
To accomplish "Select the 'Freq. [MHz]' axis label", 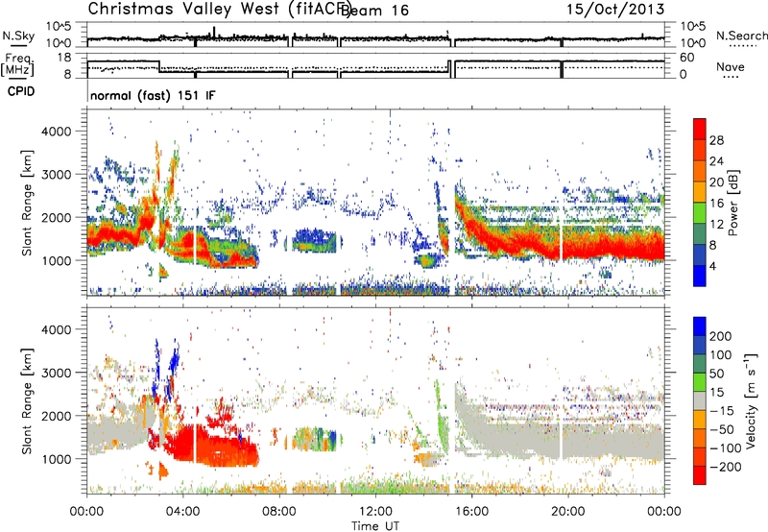I will (x=17, y=64).
